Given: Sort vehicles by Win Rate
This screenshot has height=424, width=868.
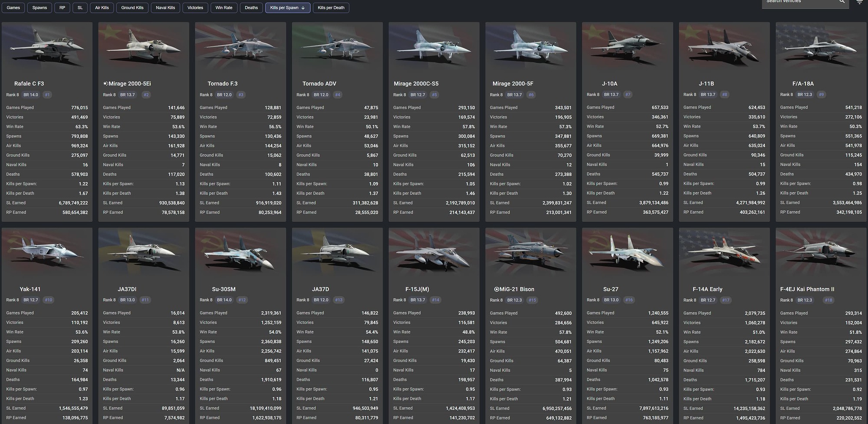Looking at the screenshot, I should tap(224, 7).
